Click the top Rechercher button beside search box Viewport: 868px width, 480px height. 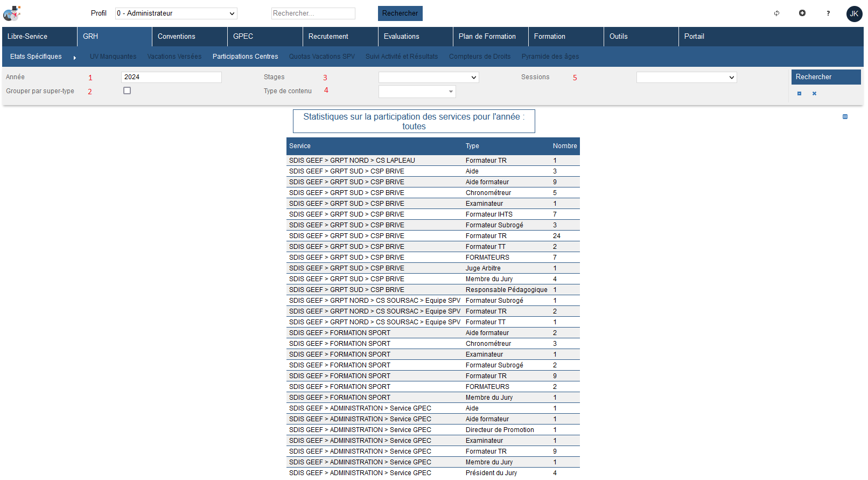400,13
